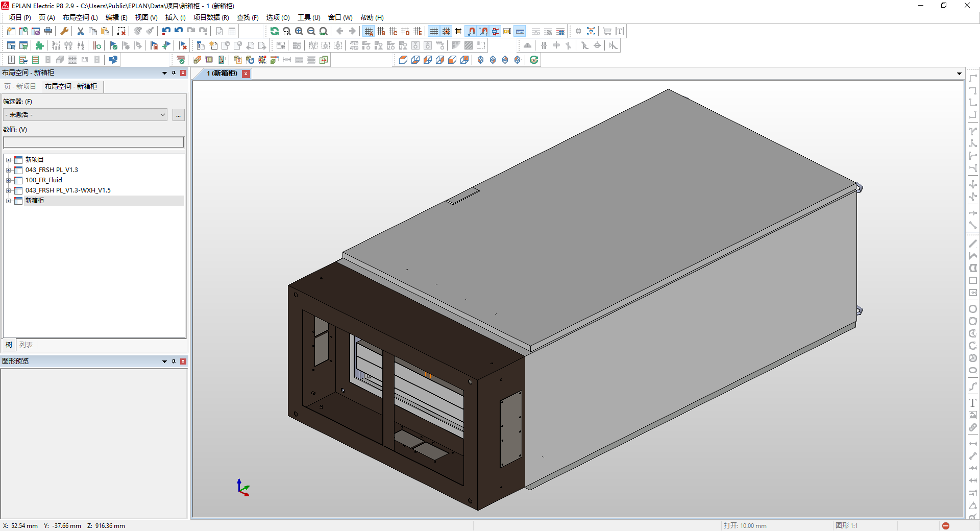Click the 数值 value input field
The image size is (980, 531).
(93, 142)
